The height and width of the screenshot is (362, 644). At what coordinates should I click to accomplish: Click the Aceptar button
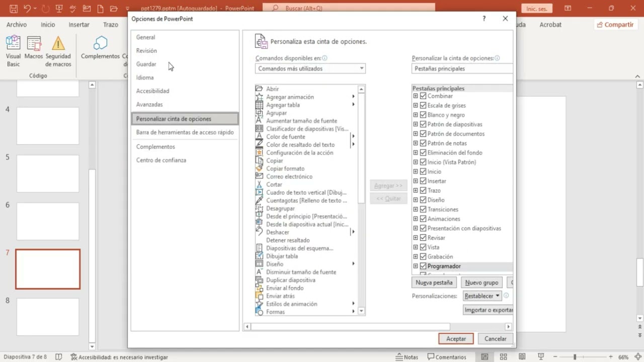point(456,339)
